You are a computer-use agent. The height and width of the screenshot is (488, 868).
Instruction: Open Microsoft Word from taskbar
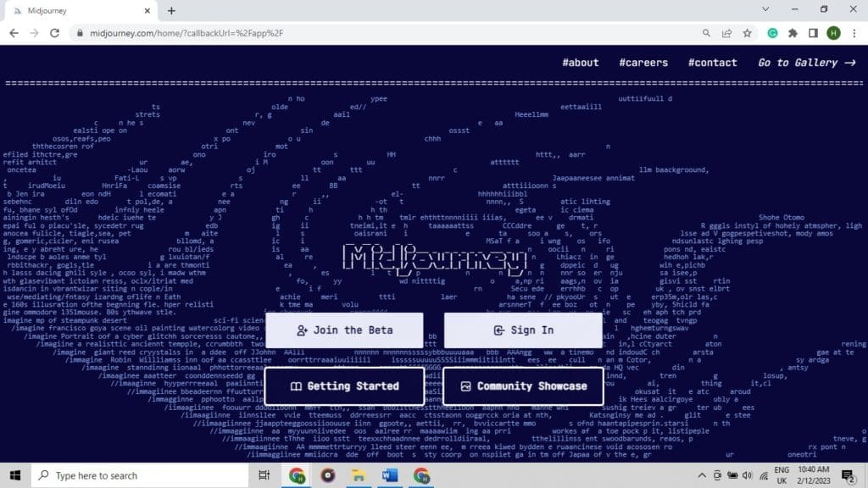pos(390,475)
